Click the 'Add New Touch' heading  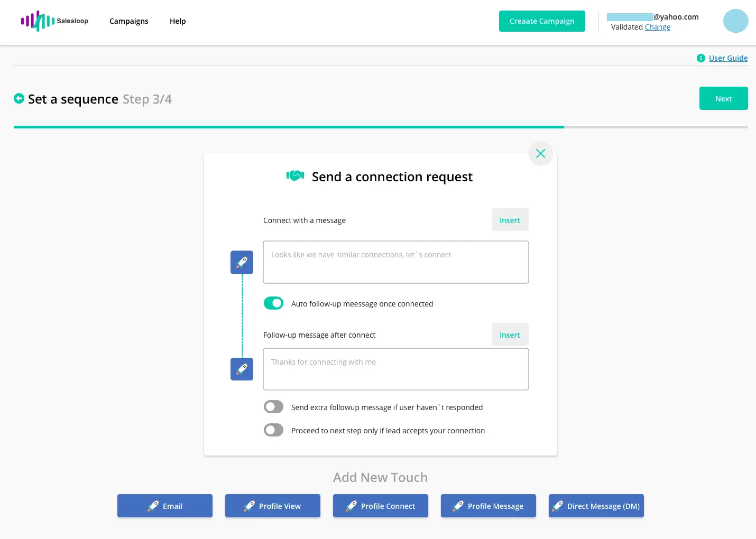click(381, 477)
